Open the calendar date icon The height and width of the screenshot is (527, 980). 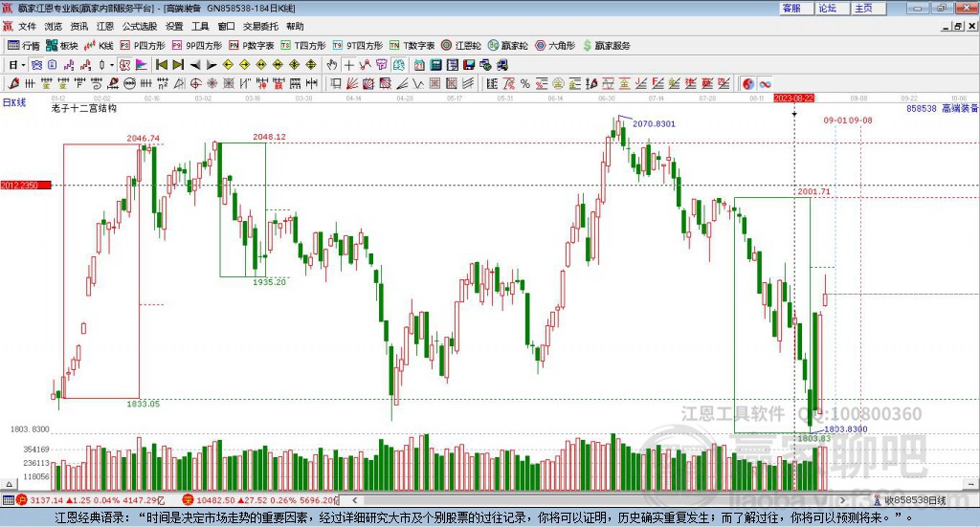419,65
